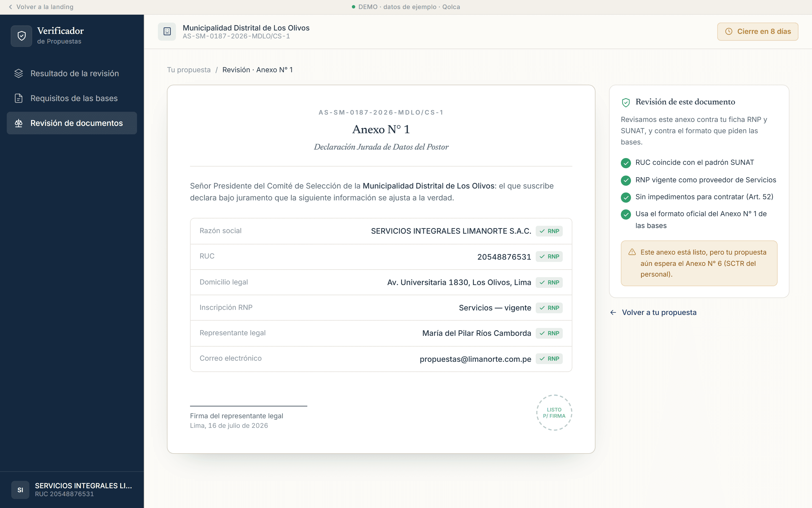
Task: Click the code AS-SM-0187-2026-MDLO/CS-1 under the header title
Action: [x=236, y=36]
